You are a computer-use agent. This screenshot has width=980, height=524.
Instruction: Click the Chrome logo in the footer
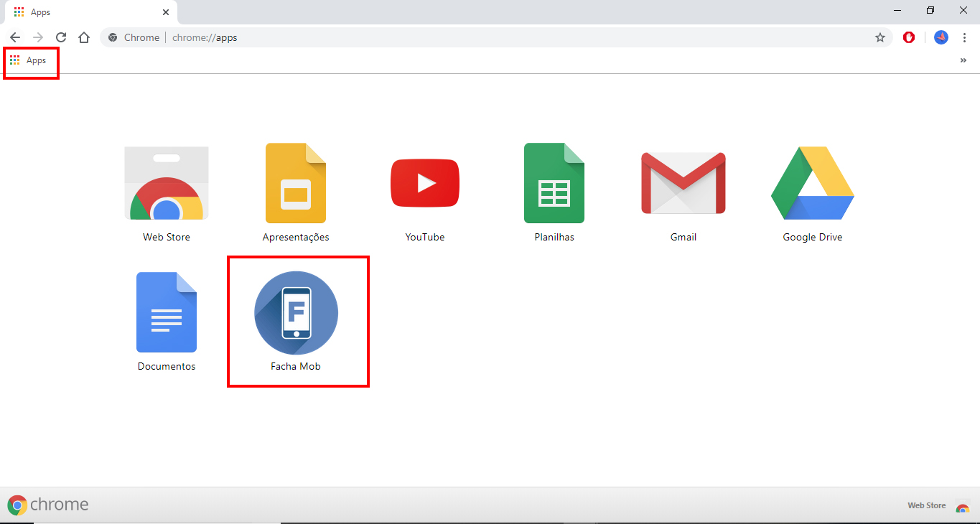(x=48, y=505)
